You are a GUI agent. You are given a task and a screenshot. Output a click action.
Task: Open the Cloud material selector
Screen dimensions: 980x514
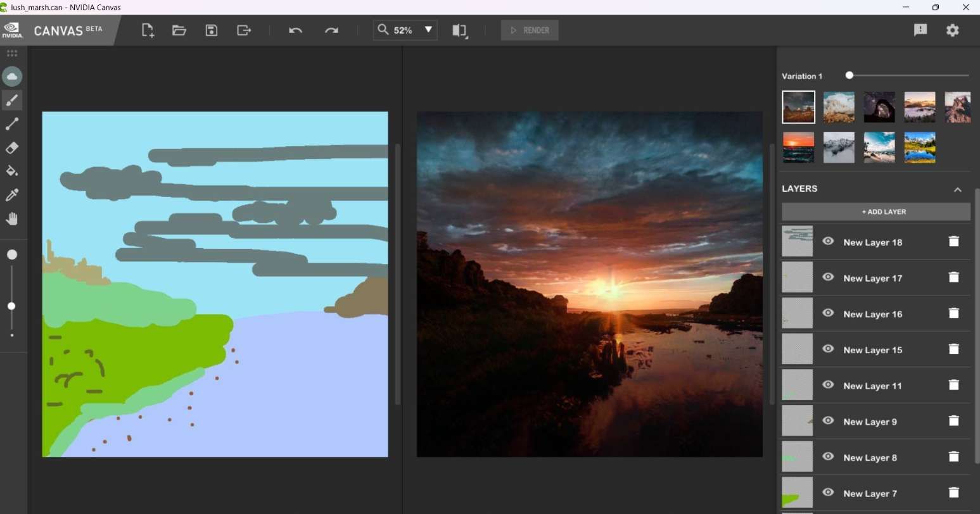[11, 76]
